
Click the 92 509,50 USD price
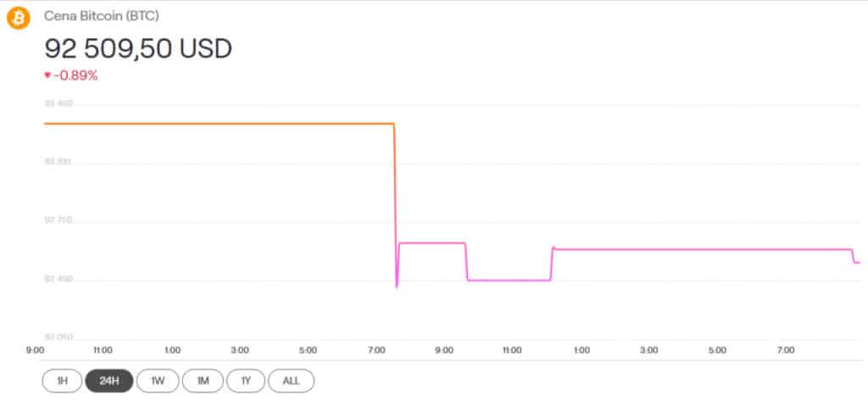click(x=138, y=48)
